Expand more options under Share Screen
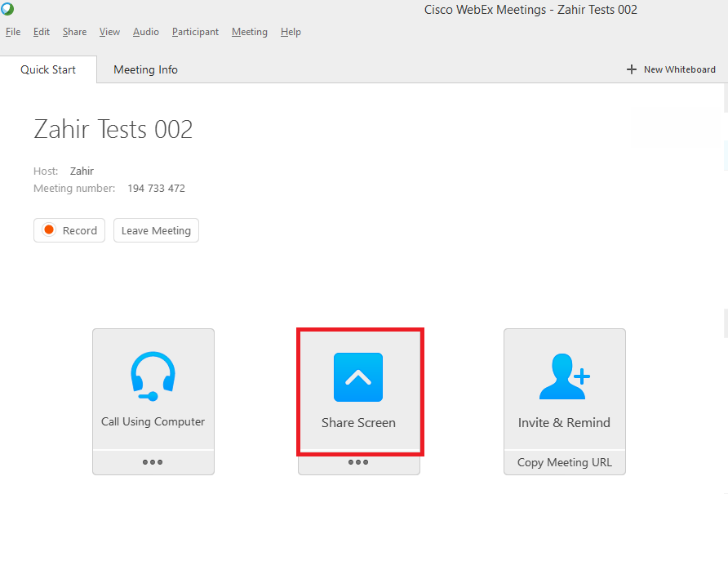Screen dimensions: 728x561 358,462
